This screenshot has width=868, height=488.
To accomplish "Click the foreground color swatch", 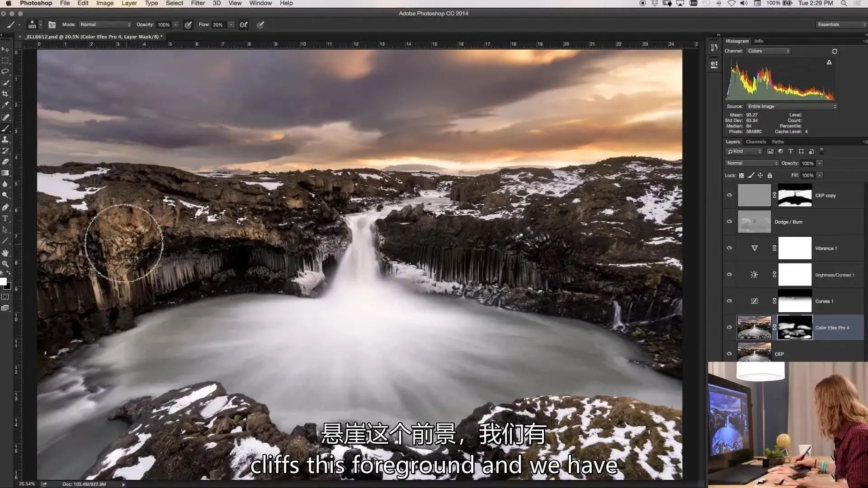I will [x=3, y=282].
